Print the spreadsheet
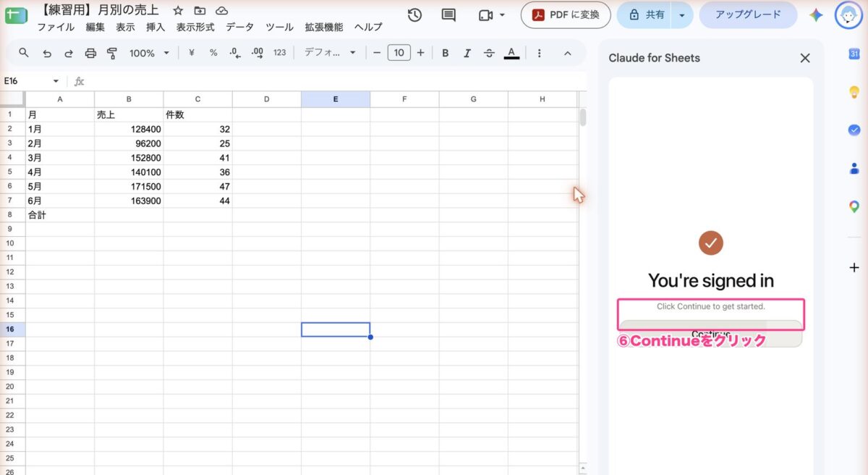The image size is (868, 475). tap(90, 53)
